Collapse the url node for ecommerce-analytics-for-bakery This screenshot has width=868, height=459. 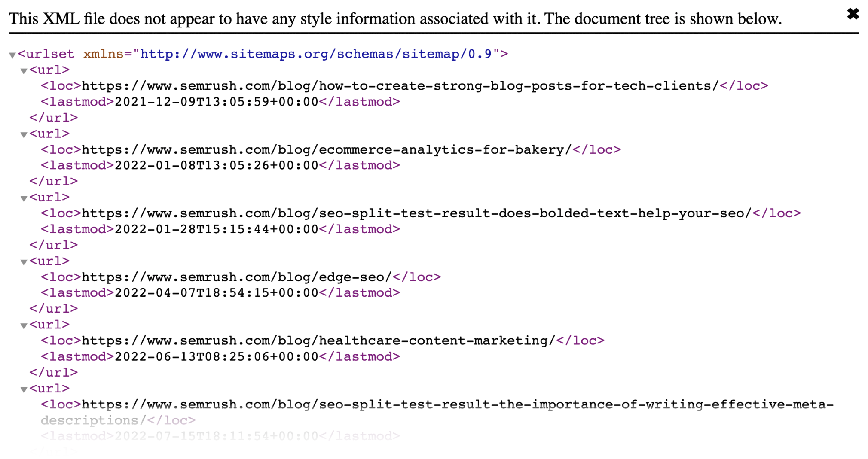pyautogui.click(x=24, y=135)
